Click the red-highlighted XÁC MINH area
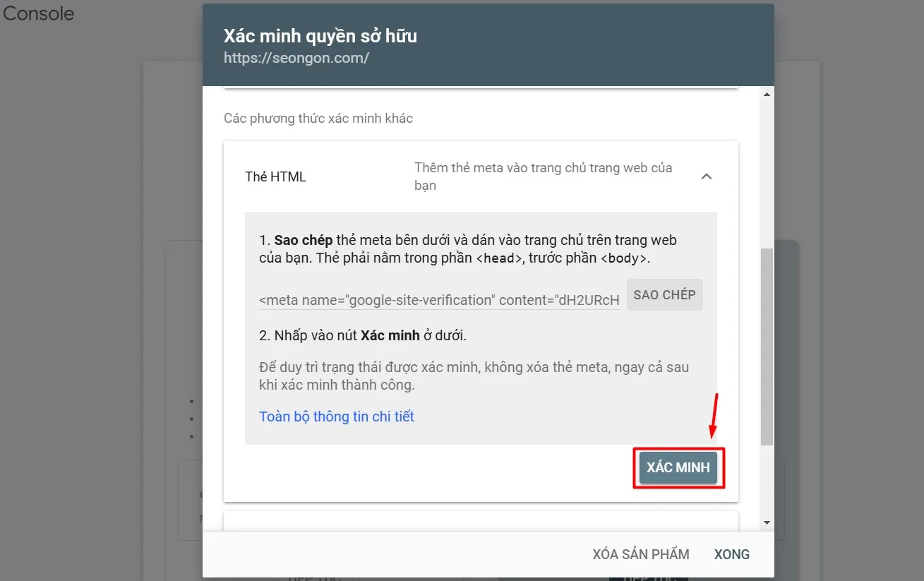The width and height of the screenshot is (924, 581). [677, 467]
